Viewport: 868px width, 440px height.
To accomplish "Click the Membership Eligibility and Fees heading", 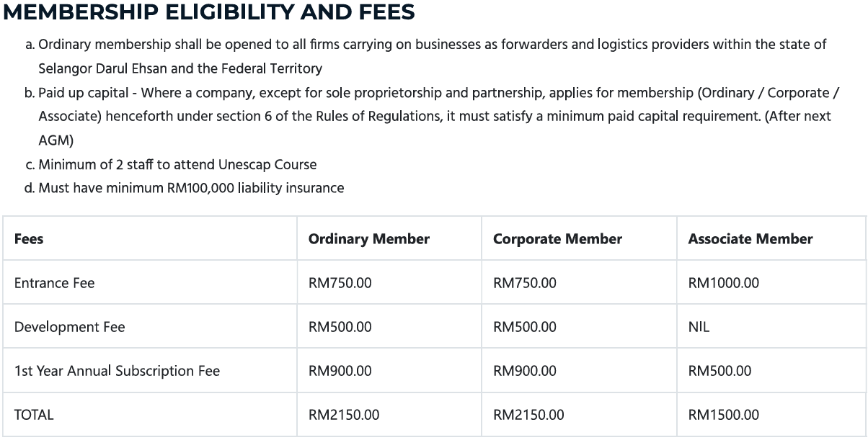I will 209,12.
